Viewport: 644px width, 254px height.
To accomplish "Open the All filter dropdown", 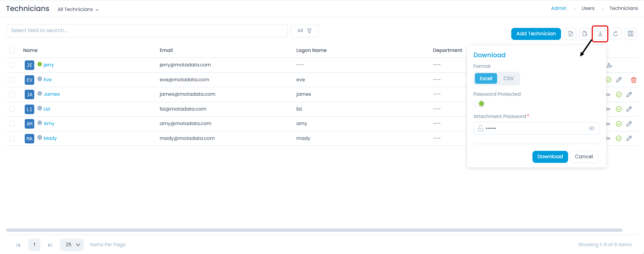I will (304, 31).
